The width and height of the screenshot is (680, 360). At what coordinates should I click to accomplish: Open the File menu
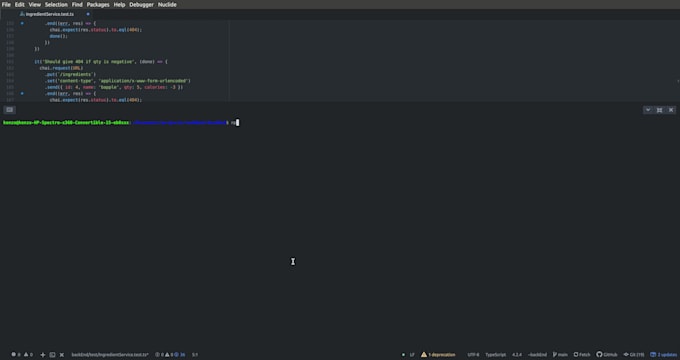pos(6,5)
